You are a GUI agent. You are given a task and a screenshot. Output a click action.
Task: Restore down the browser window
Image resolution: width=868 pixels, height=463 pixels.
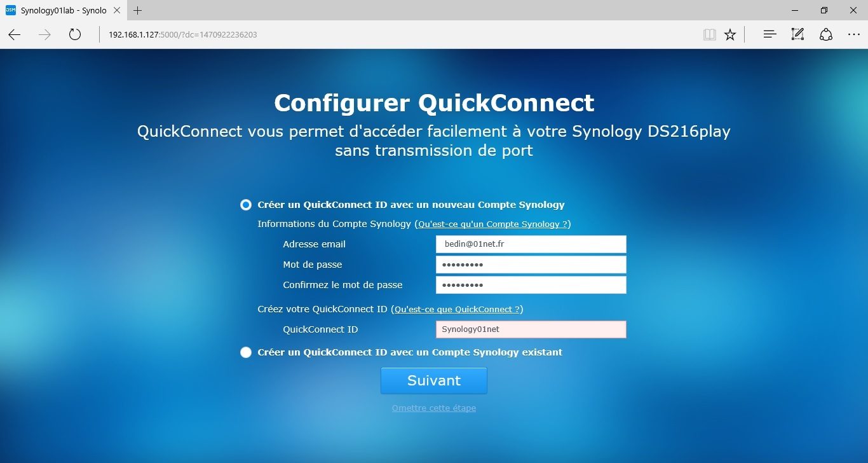click(x=824, y=10)
